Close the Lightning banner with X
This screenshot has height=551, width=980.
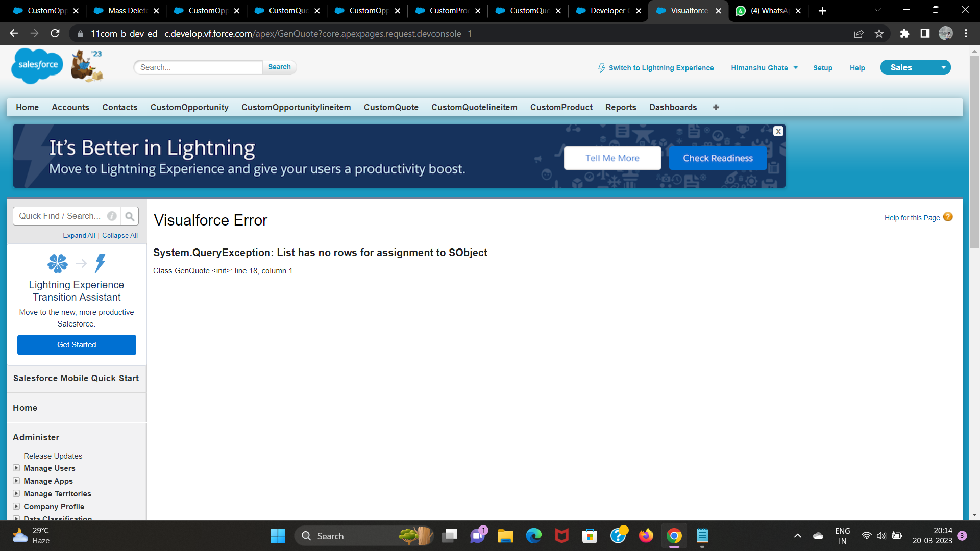point(778,132)
